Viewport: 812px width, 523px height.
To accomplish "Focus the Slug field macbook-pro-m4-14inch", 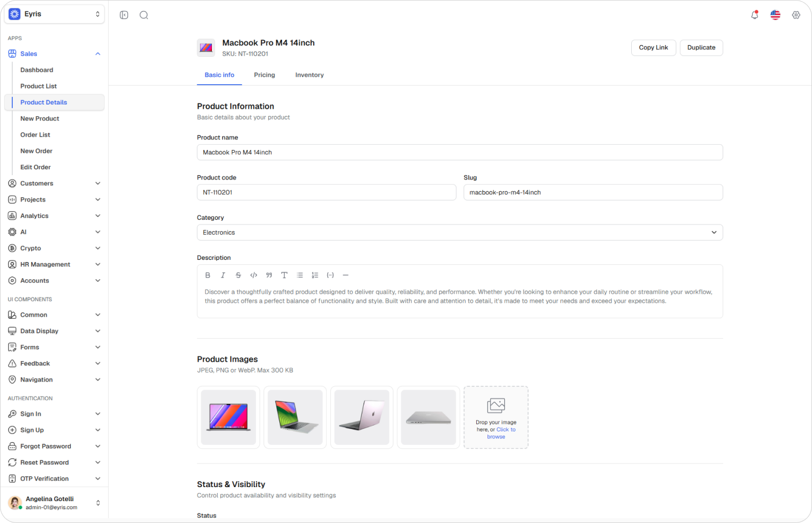I will (593, 192).
